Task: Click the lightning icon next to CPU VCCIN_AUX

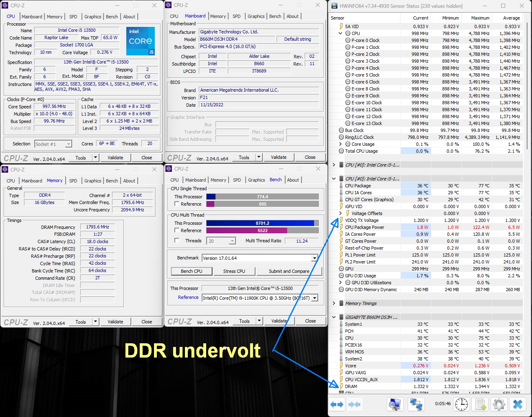Action: click(341, 380)
